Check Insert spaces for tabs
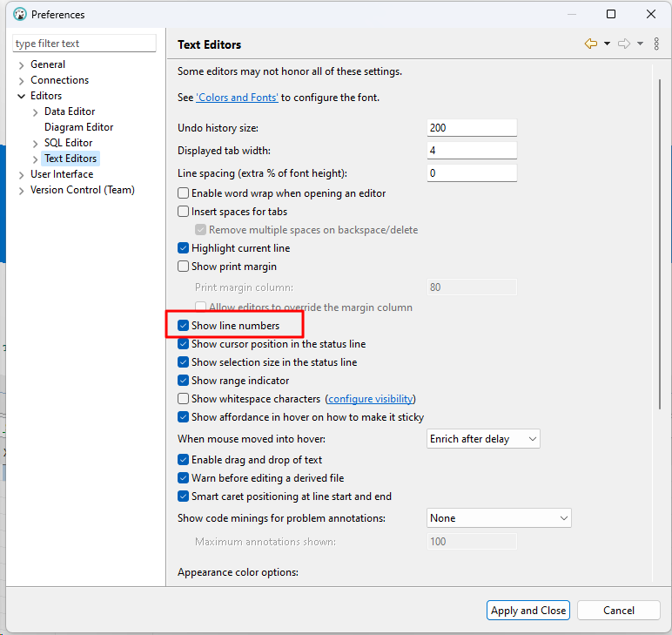The width and height of the screenshot is (672, 635). pyautogui.click(x=183, y=212)
